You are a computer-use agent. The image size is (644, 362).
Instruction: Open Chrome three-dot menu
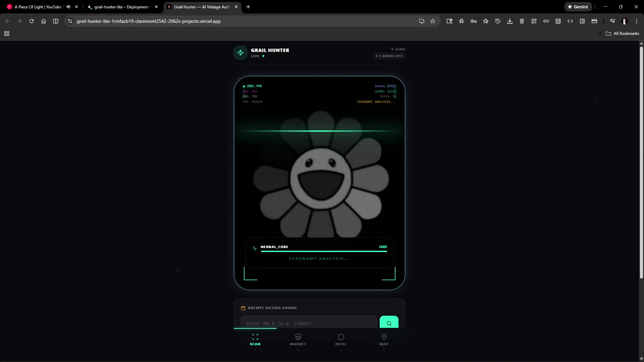(x=636, y=21)
